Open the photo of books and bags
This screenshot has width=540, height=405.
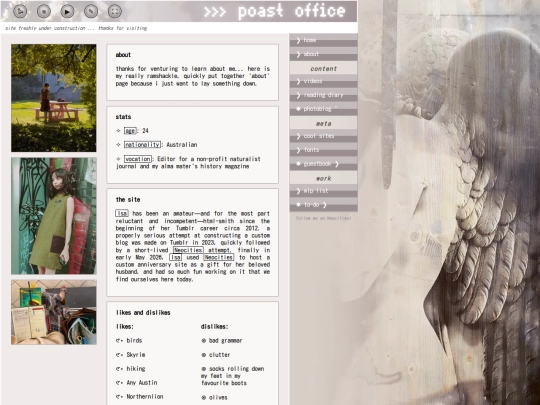[54, 312]
